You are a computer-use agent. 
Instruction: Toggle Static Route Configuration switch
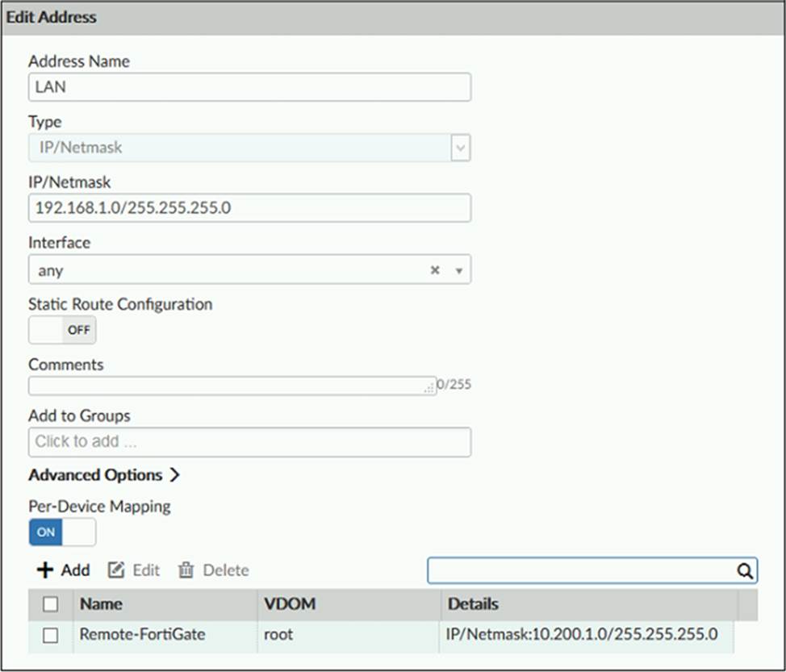(x=62, y=330)
